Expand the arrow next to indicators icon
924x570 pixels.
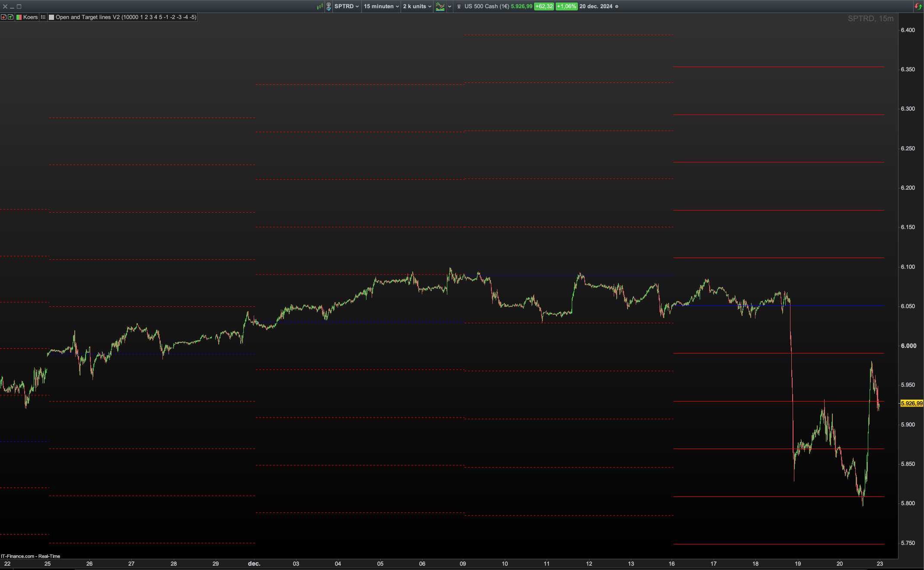point(449,6)
